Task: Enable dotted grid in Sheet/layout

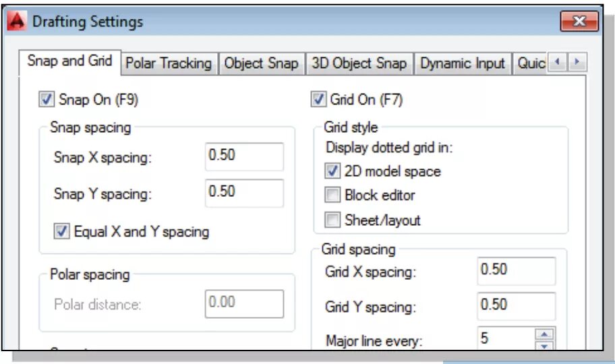Action: [x=333, y=220]
